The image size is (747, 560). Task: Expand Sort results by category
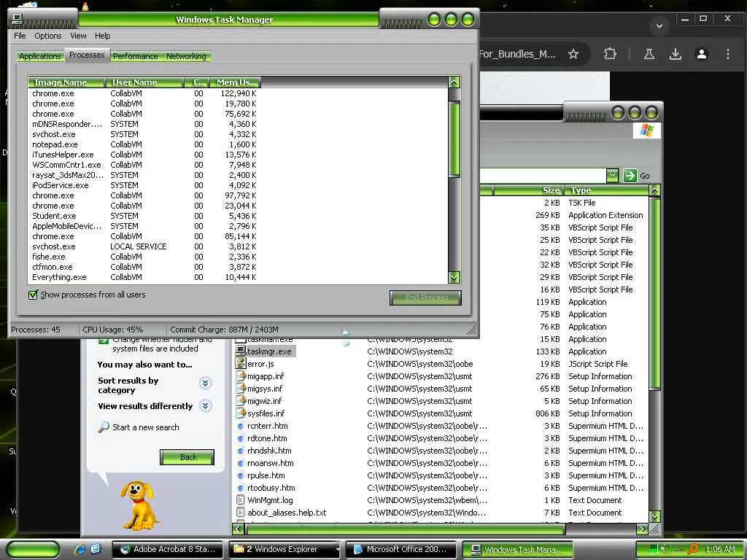coord(205,383)
